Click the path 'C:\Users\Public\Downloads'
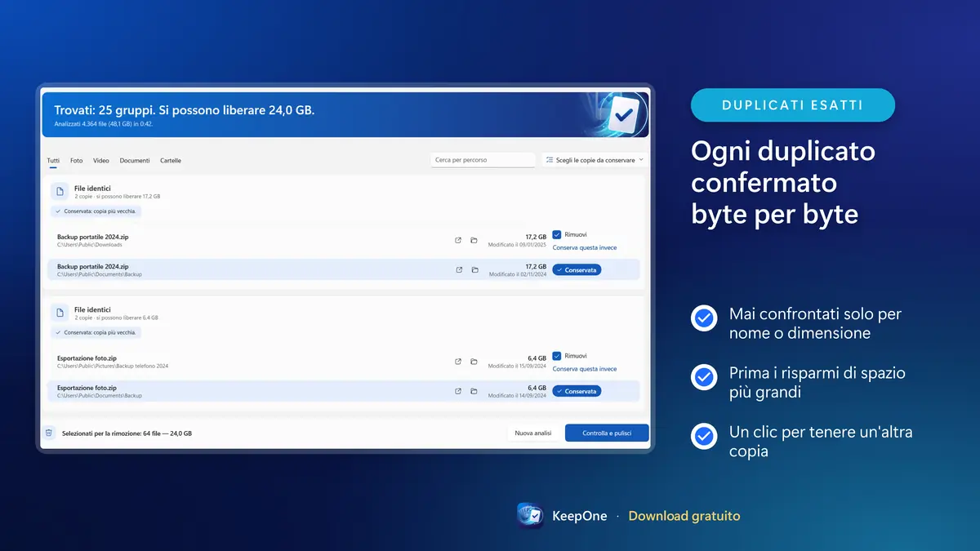 tap(90, 245)
